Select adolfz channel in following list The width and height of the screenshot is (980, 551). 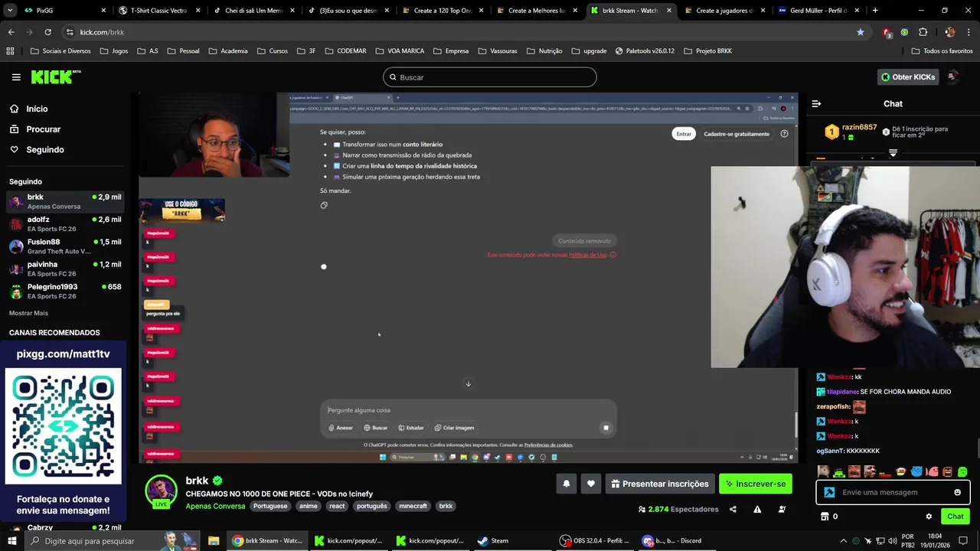point(64,223)
